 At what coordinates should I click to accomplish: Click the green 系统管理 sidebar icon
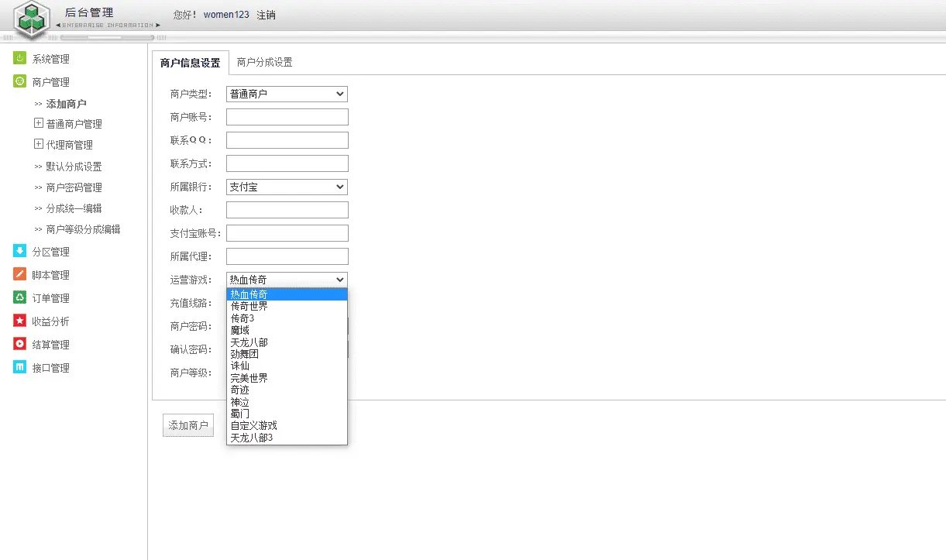pos(19,58)
